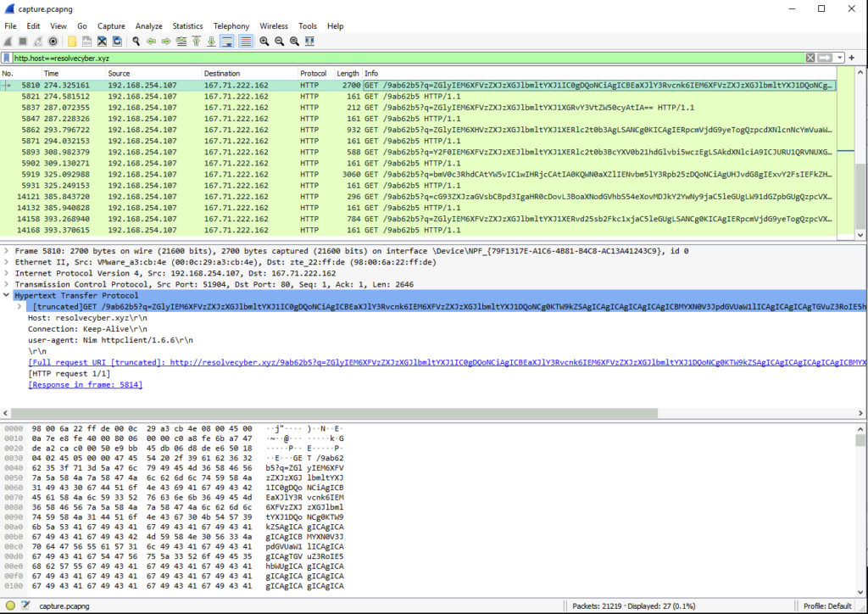The height and width of the screenshot is (614, 868).
Task: Click the stop capture square icon
Action: coord(23,42)
